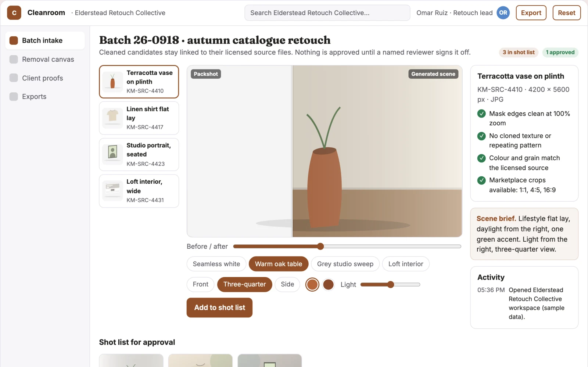
Task: Select the Studio portrait, seated card
Action: (x=139, y=154)
